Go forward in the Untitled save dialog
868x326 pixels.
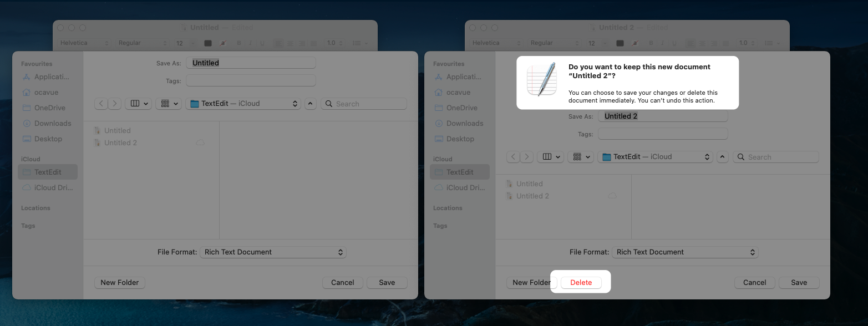coord(115,104)
